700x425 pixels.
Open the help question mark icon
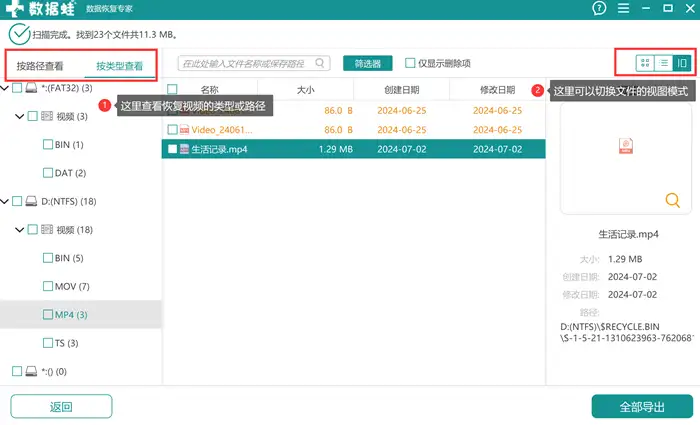(599, 8)
